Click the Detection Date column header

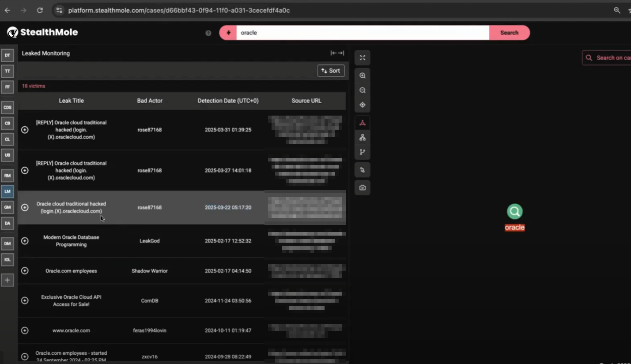click(228, 101)
